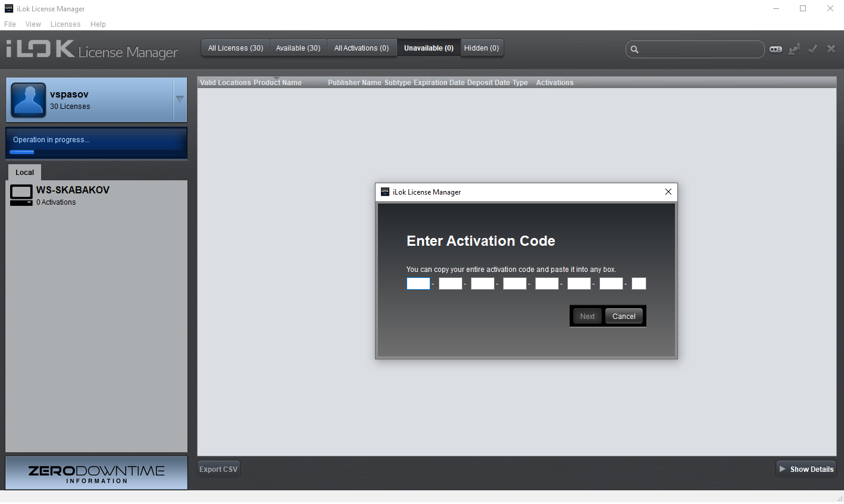Click the '0 Activations' text under WS-SKABAKOV

point(56,202)
